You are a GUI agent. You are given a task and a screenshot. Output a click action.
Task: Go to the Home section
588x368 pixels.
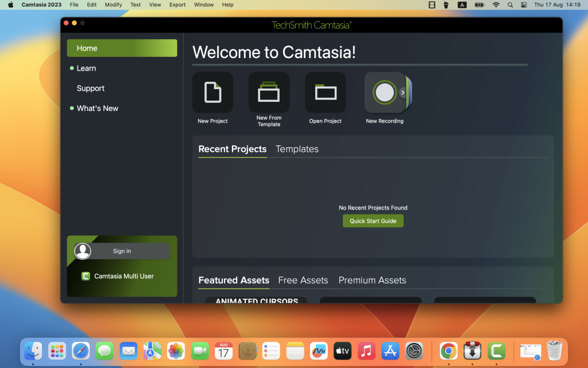pyautogui.click(x=122, y=48)
